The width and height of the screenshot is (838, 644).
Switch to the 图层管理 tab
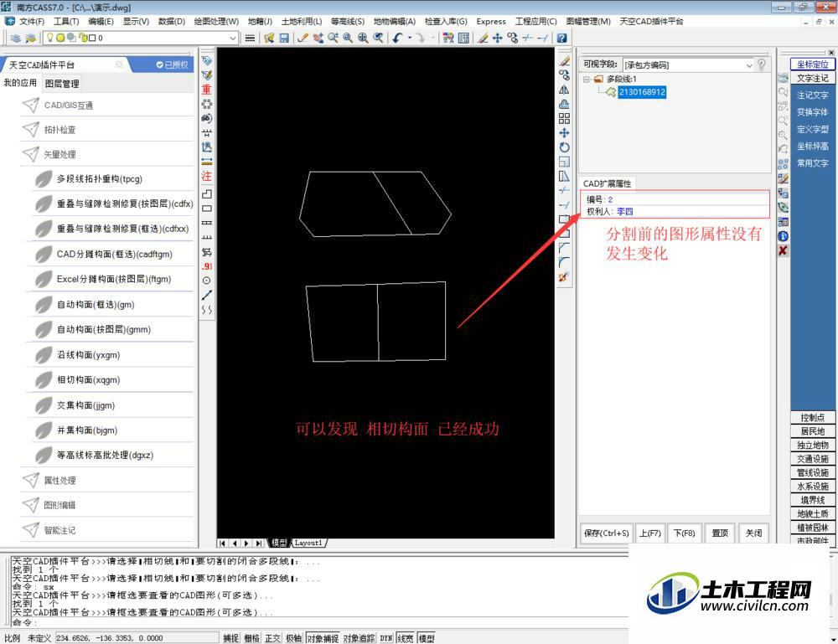[x=62, y=83]
